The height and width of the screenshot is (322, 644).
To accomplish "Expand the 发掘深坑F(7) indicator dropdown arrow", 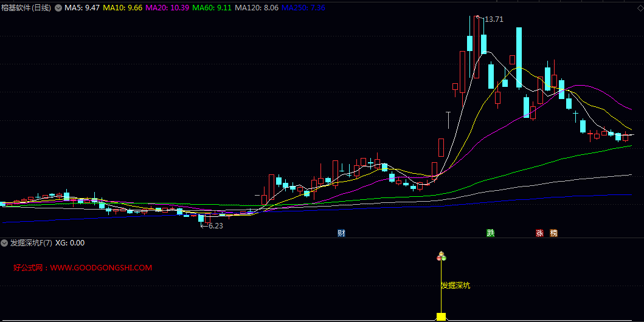I will 5,243.
